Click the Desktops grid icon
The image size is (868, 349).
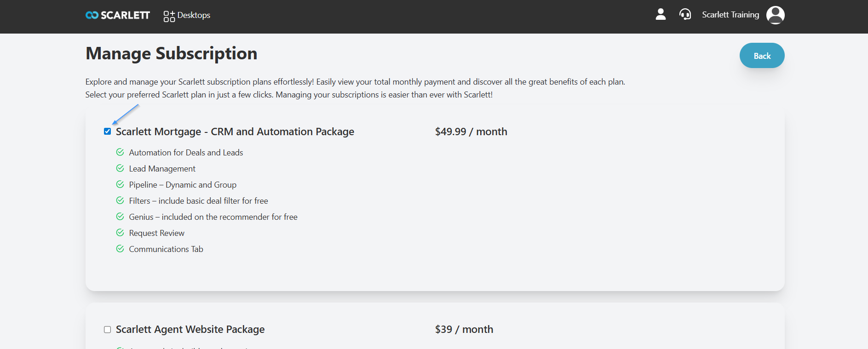[169, 17]
